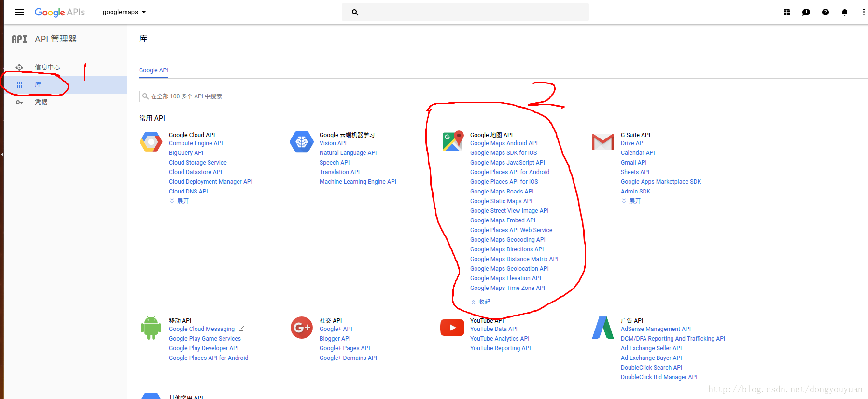868x399 pixels.
Task: Open Google Maps Geocoding API
Action: click(508, 240)
